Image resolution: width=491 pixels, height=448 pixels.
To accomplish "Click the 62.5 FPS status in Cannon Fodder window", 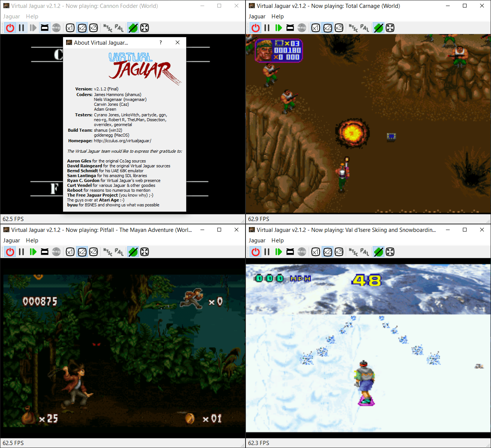I will pos(13,219).
